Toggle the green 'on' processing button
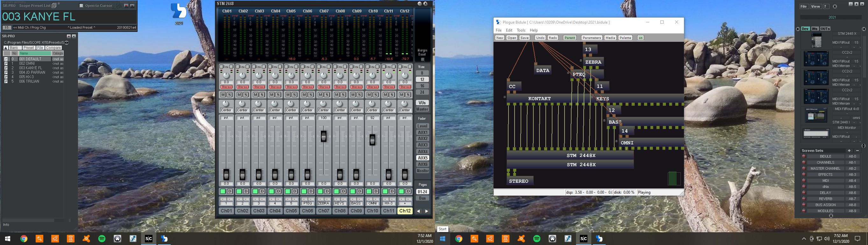The width and height of the screenshot is (868, 245). [x=640, y=38]
